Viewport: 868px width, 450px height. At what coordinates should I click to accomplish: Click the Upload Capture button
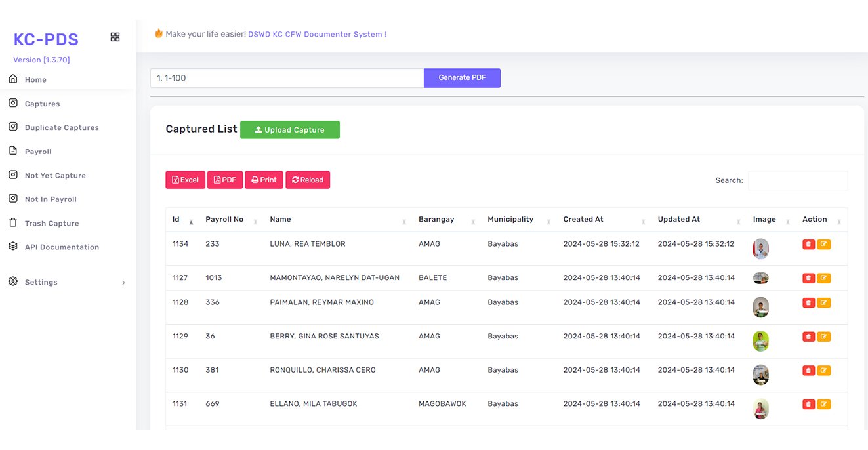[289, 129]
